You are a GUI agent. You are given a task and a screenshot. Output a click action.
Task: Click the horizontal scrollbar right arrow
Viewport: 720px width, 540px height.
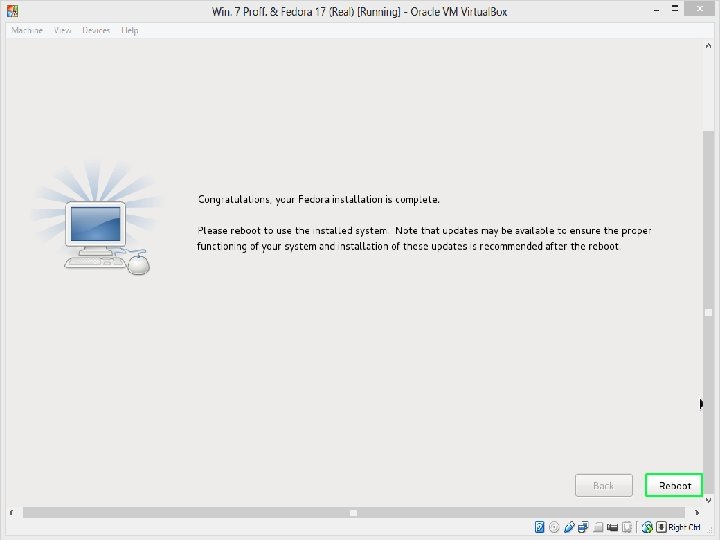point(697,512)
